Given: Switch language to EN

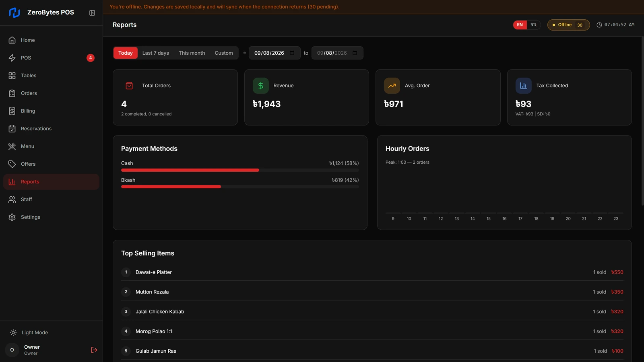Looking at the screenshot, I should pyautogui.click(x=520, y=25).
